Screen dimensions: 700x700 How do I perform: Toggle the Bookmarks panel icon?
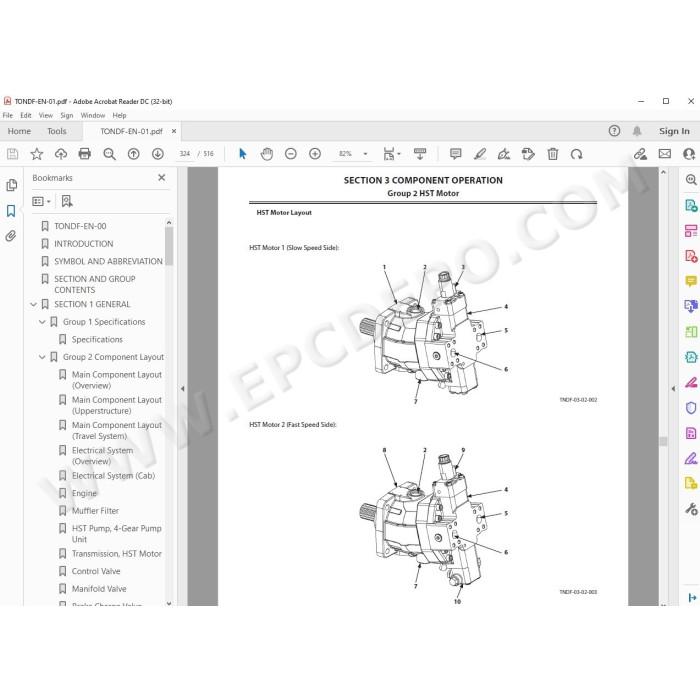pos(11,211)
